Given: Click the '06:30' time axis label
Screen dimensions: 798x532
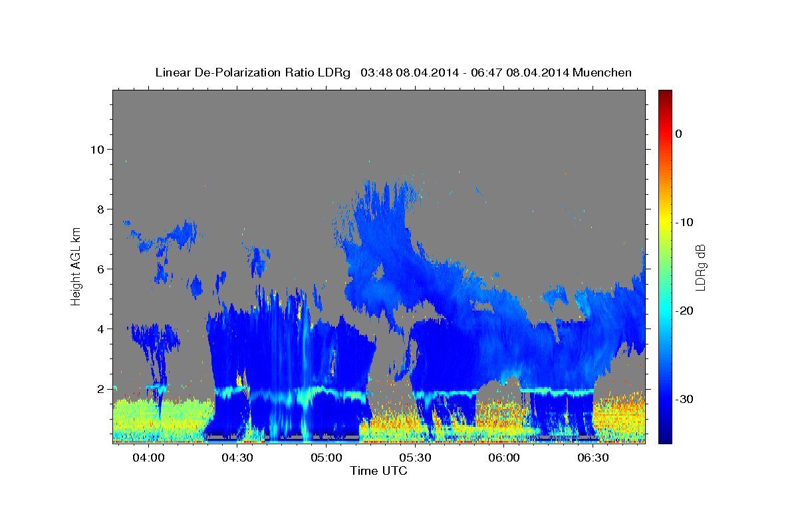Looking at the screenshot, I should [x=593, y=458].
